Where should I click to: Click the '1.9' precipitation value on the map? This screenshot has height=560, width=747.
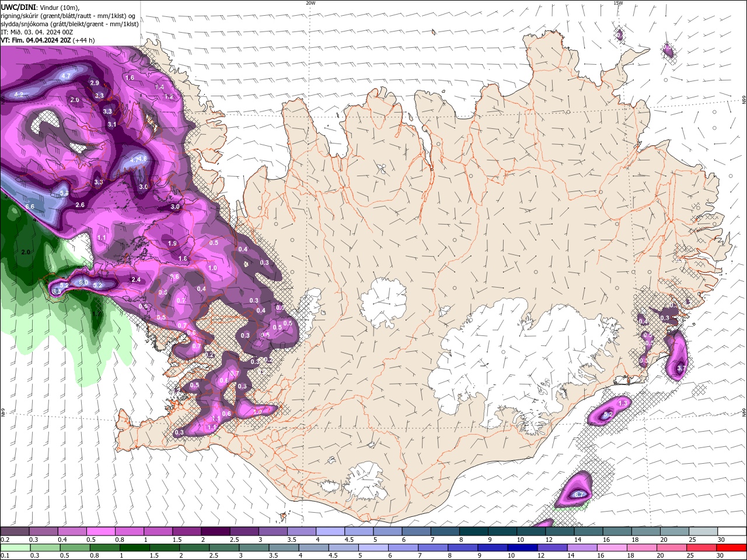click(x=172, y=243)
